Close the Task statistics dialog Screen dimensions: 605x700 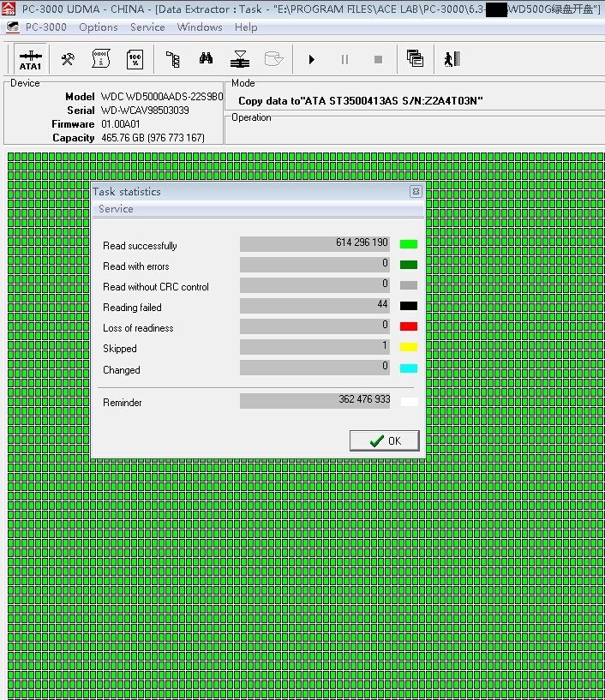pos(416,192)
